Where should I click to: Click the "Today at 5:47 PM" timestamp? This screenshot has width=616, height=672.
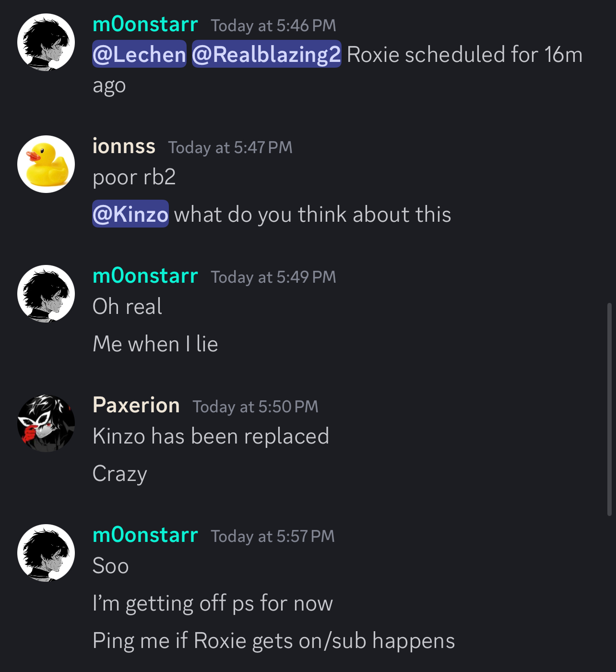[230, 147]
